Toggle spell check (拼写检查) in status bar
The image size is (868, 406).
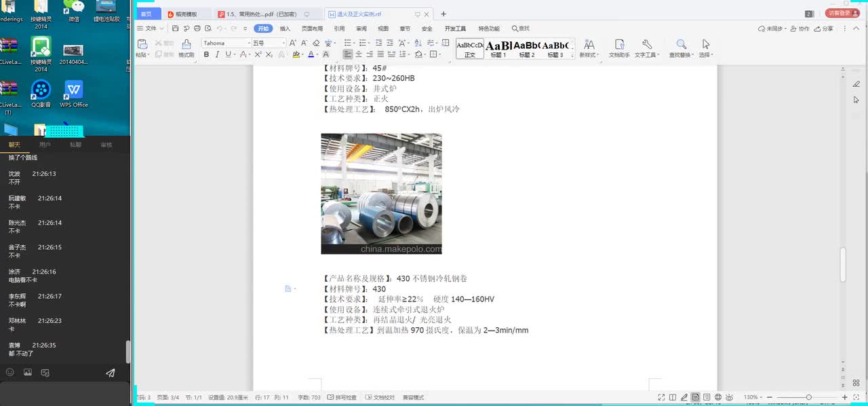(341, 397)
